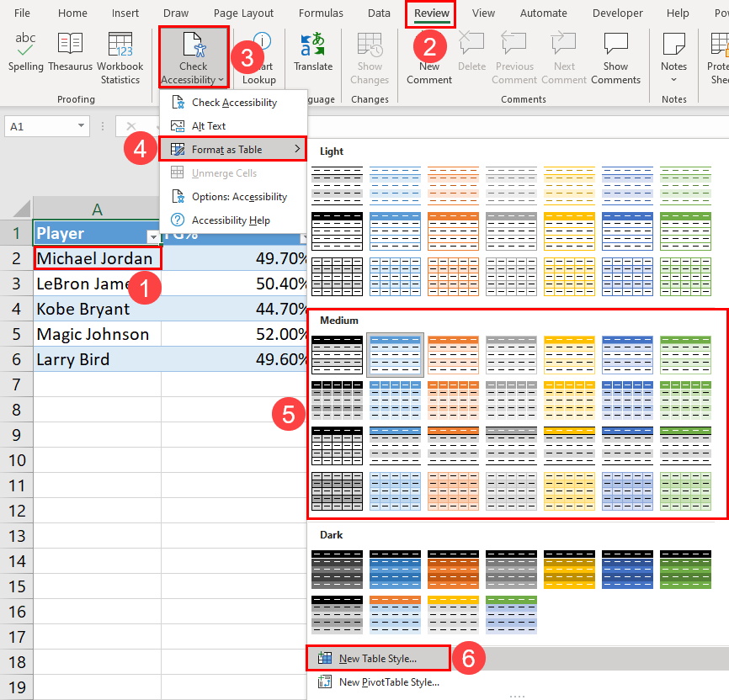This screenshot has width=729, height=700.
Task: Open the Player column filter dropdown
Action: (152, 236)
